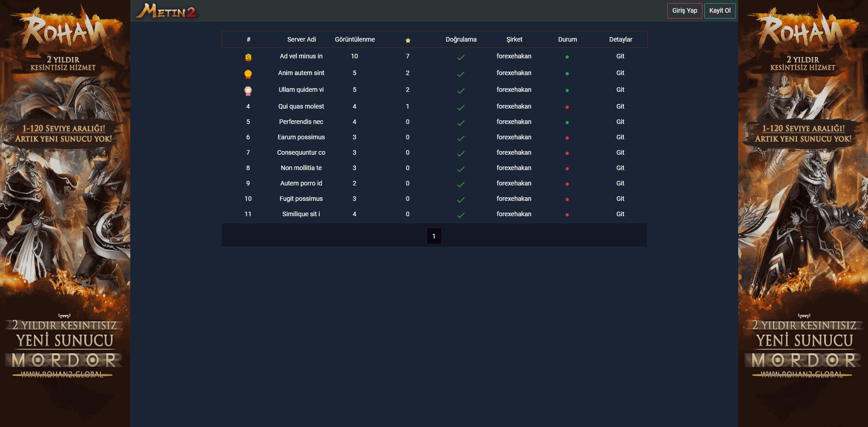Open Git details link for Consequuntur co

coord(620,152)
